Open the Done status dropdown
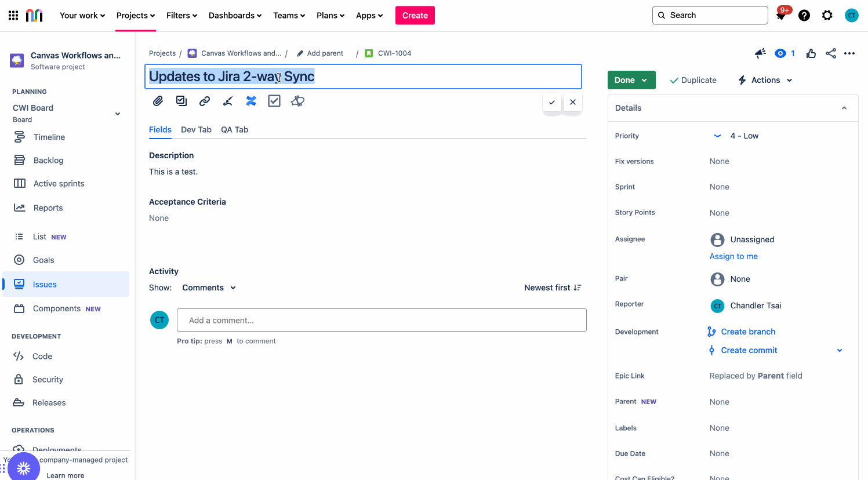Viewport: 868px width, 480px height. 631,80
